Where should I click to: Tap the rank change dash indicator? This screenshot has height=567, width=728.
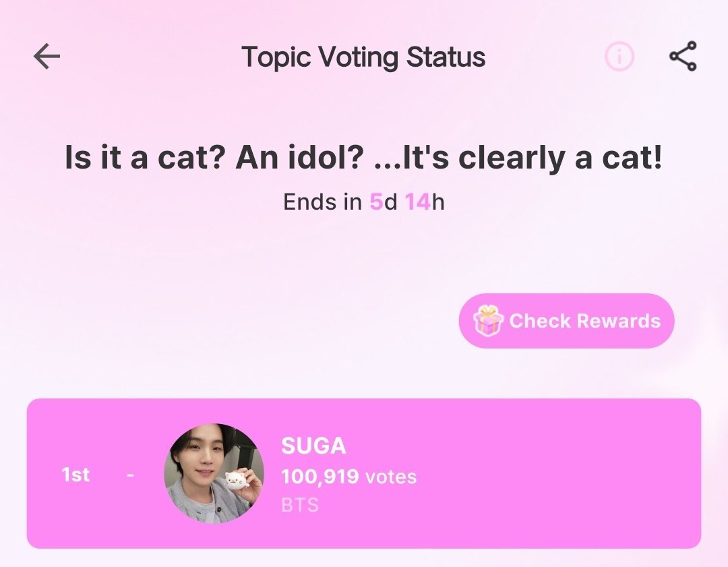pyautogui.click(x=131, y=475)
